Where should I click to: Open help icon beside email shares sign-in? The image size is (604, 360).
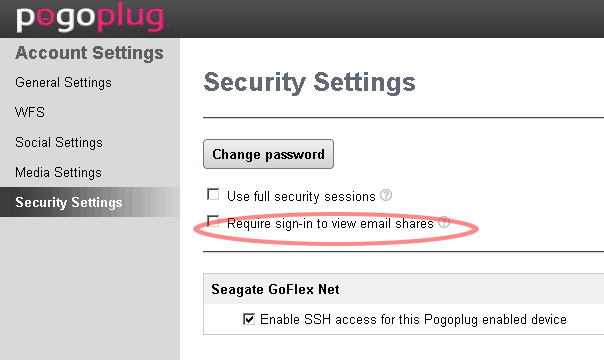(444, 222)
